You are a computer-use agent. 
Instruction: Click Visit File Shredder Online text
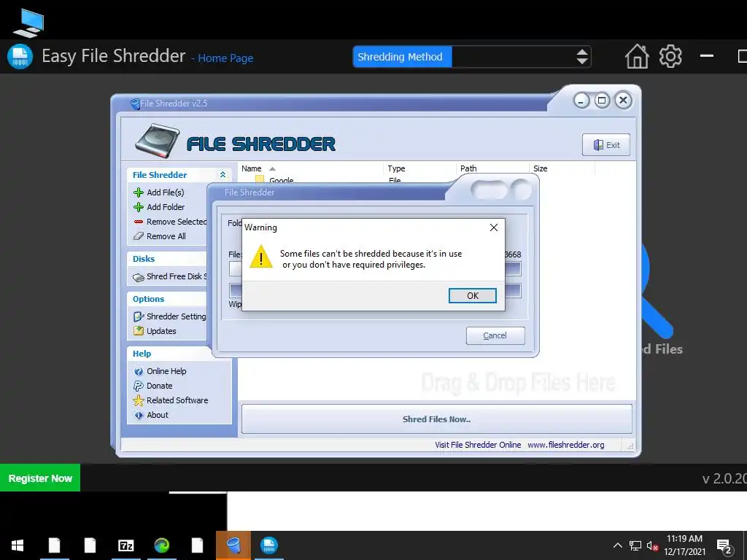pyautogui.click(x=477, y=445)
